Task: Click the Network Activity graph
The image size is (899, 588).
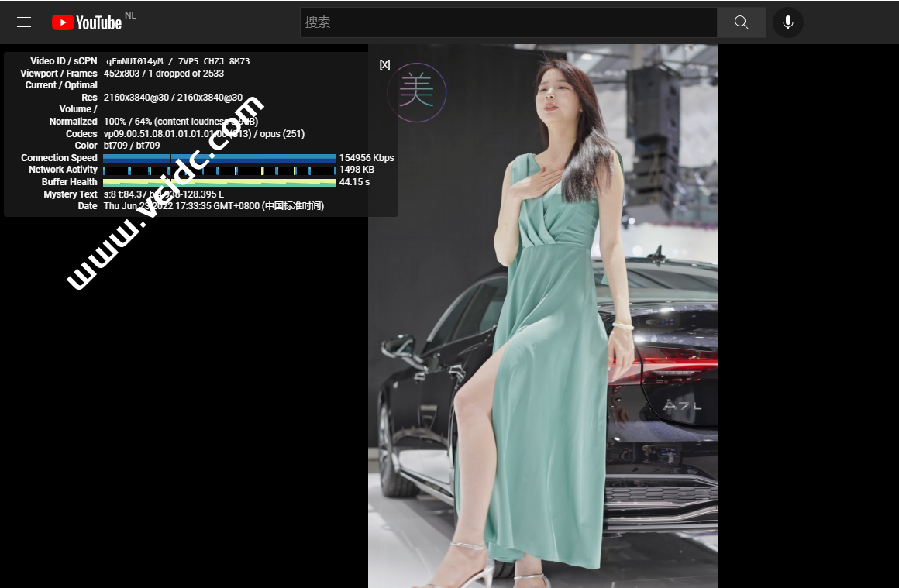Action: click(x=219, y=170)
